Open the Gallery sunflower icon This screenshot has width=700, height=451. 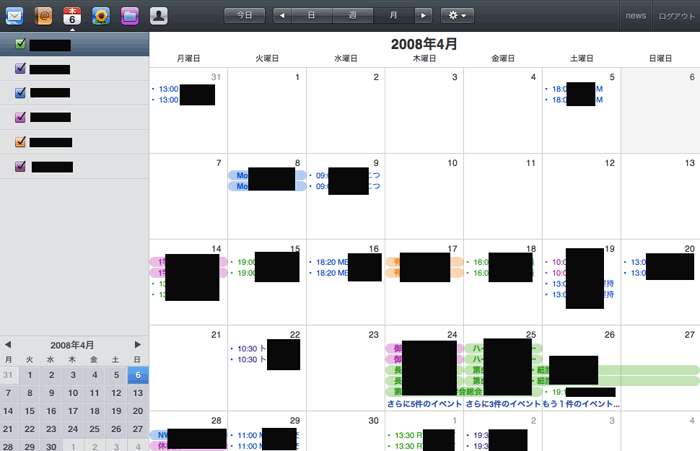point(101,16)
